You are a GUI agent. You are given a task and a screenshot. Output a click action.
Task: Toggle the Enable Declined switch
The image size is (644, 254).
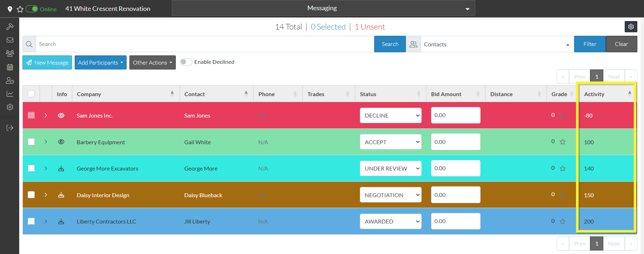tap(186, 62)
